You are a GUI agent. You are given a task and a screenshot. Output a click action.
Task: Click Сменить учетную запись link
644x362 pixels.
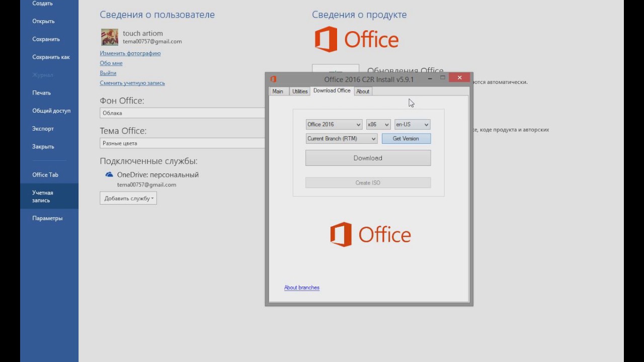pyautogui.click(x=132, y=83)
